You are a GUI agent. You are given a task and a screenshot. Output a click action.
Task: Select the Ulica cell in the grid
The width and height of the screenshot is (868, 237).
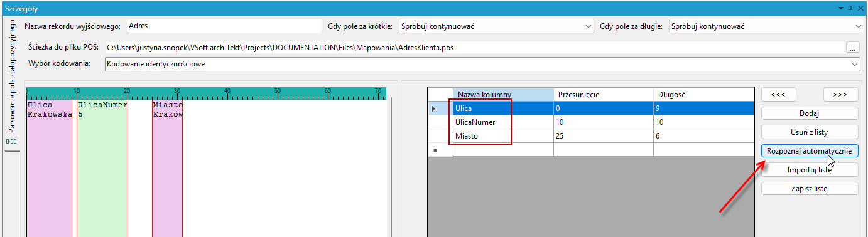click(503, 108)
